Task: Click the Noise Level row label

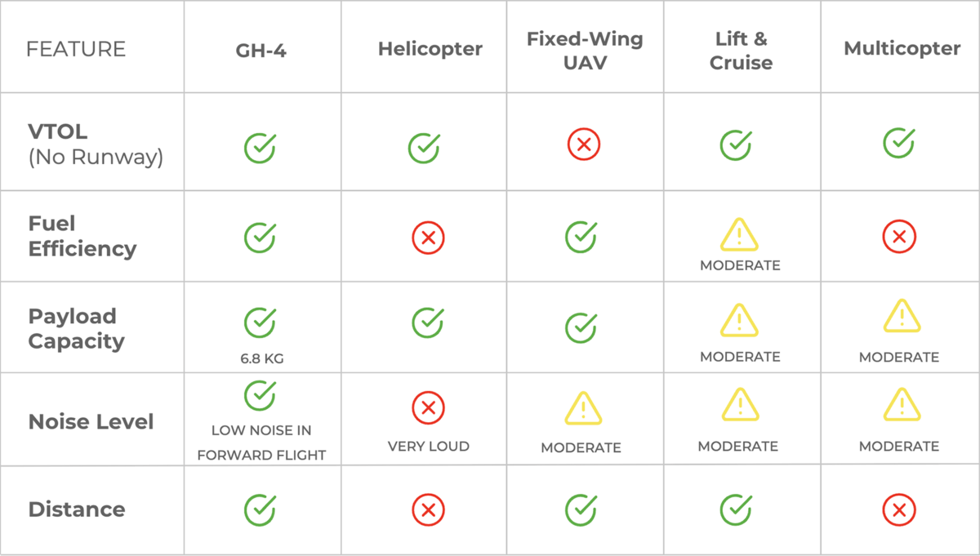Action: [x=91, y=422]
